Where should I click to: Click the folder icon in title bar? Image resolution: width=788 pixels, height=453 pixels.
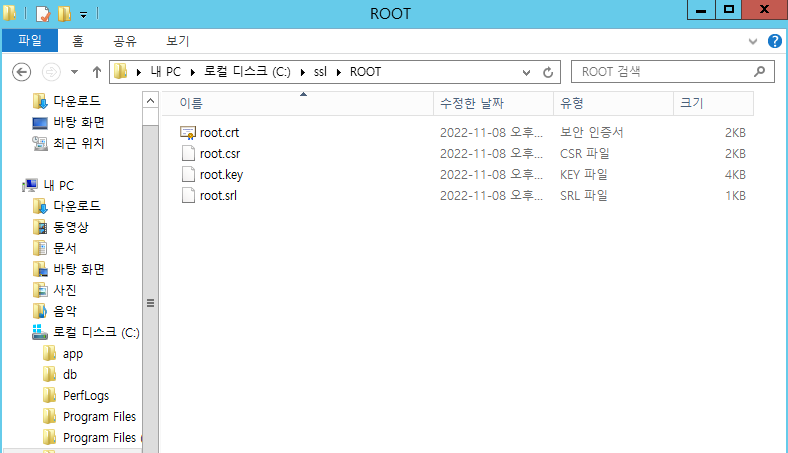coord(10,13)
